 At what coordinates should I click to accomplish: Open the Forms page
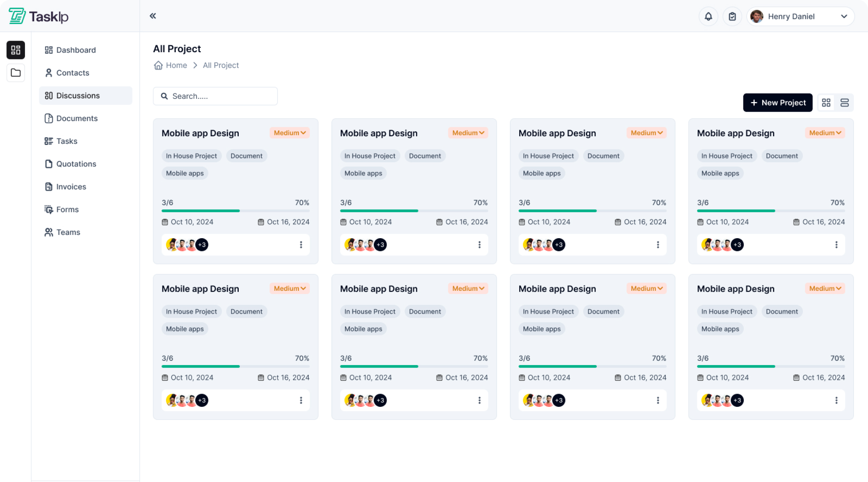pyautogui.click(x=67, y=209)
